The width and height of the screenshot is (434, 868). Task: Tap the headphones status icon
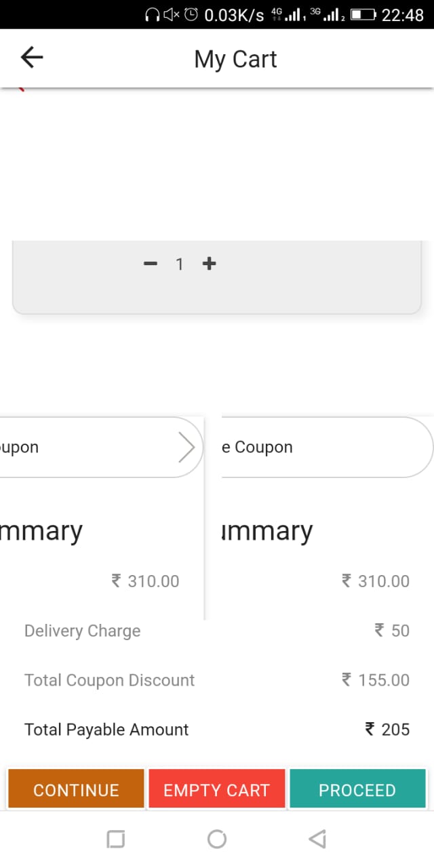point(153,15)
